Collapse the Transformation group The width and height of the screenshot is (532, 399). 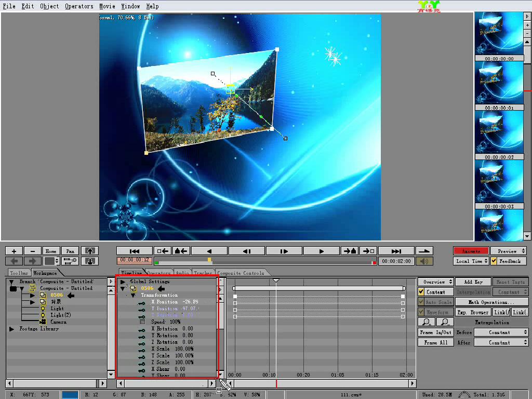coord(134,295)
